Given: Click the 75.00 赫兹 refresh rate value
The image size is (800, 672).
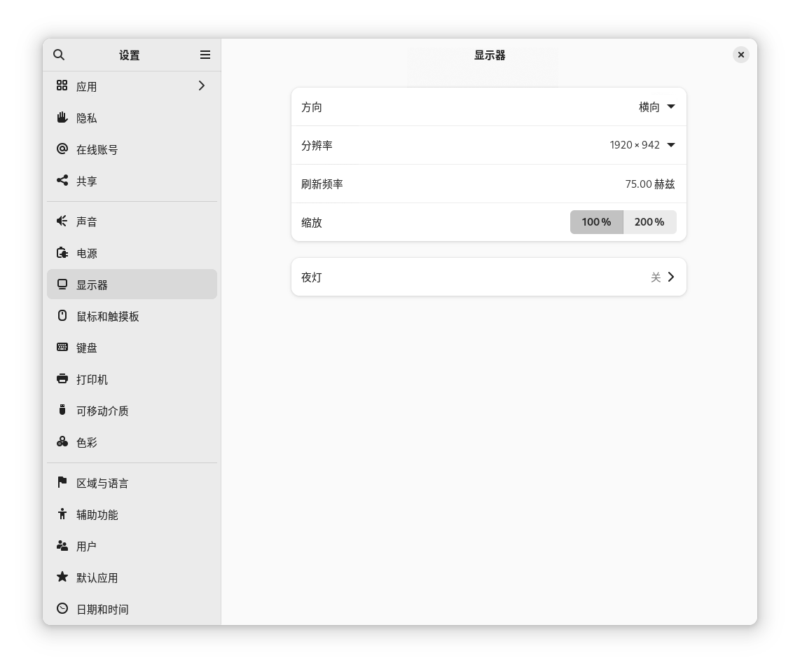Looking at the screenshot, I should (650, 184).
